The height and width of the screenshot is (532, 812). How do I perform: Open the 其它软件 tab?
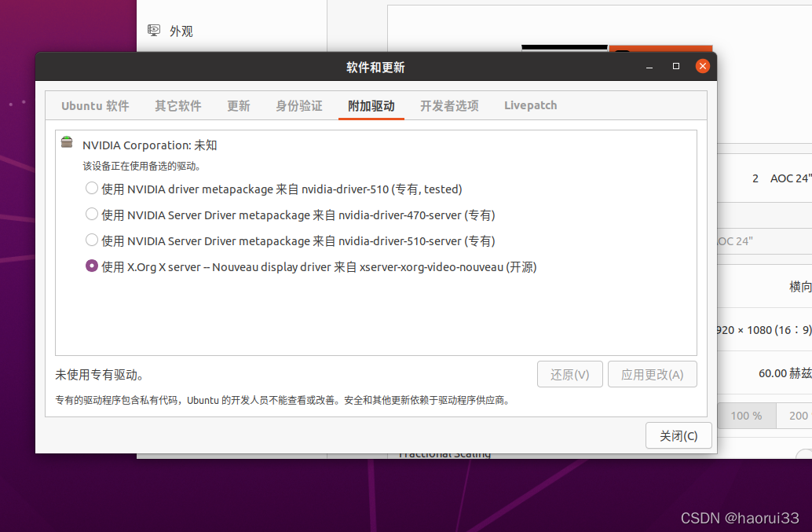click(x=178, y=105)
